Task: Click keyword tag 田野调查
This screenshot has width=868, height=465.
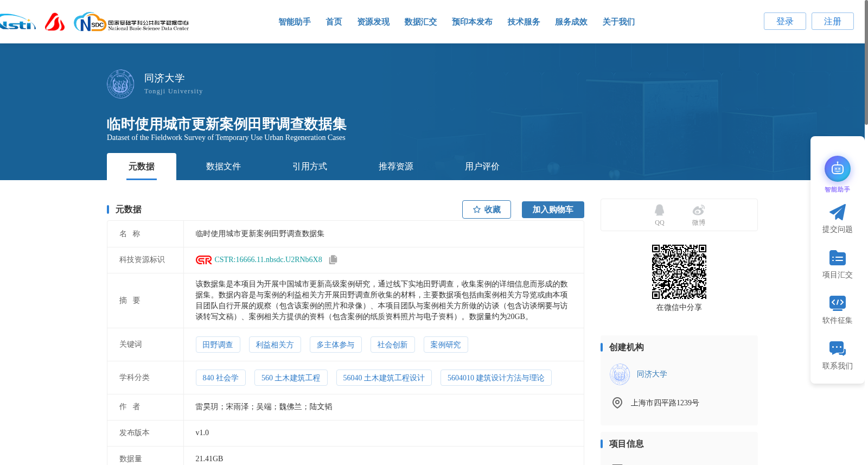Action: 218,345
